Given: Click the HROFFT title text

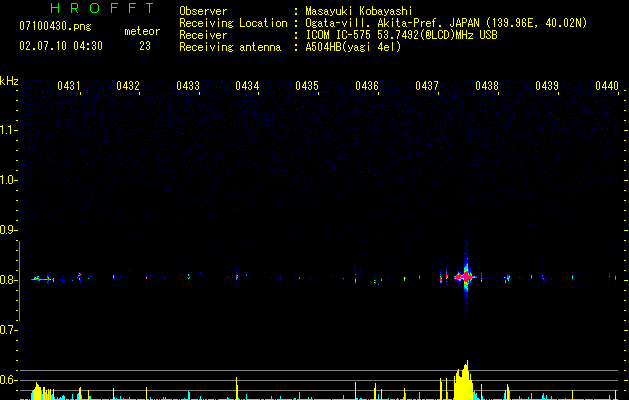Looking at the screenshot, I should click(x=102, y=8).
